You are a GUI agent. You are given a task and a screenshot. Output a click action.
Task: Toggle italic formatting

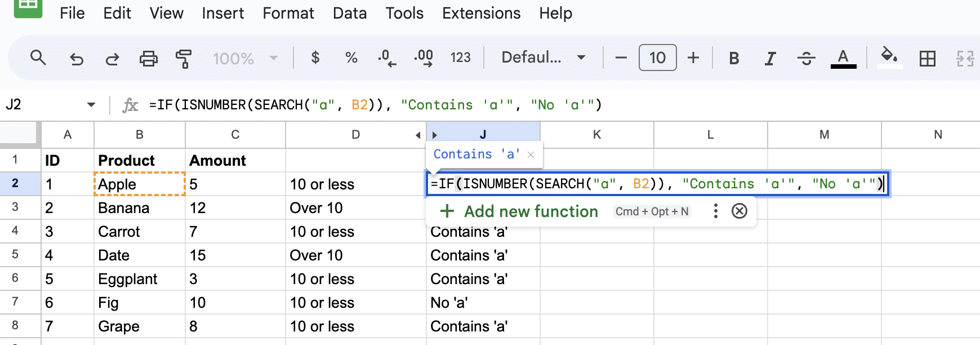(x=770, y=58)
